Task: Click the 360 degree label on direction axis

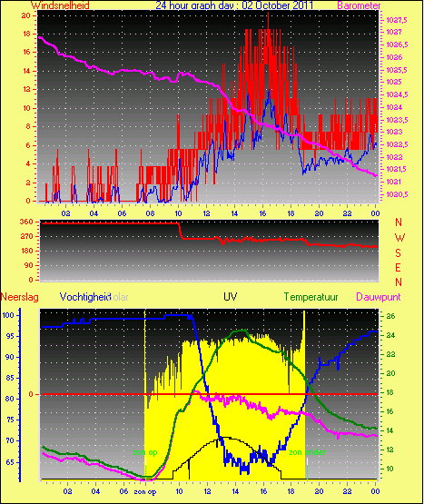Action: point(26,222)
